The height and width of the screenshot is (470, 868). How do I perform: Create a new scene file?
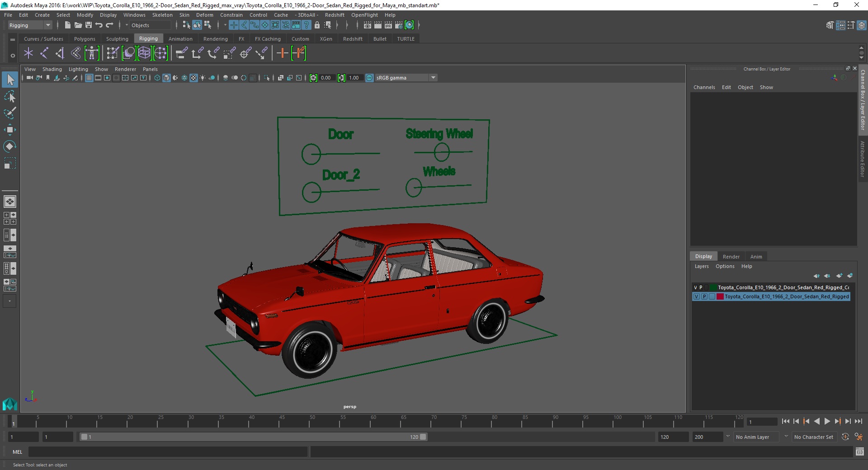67,25
